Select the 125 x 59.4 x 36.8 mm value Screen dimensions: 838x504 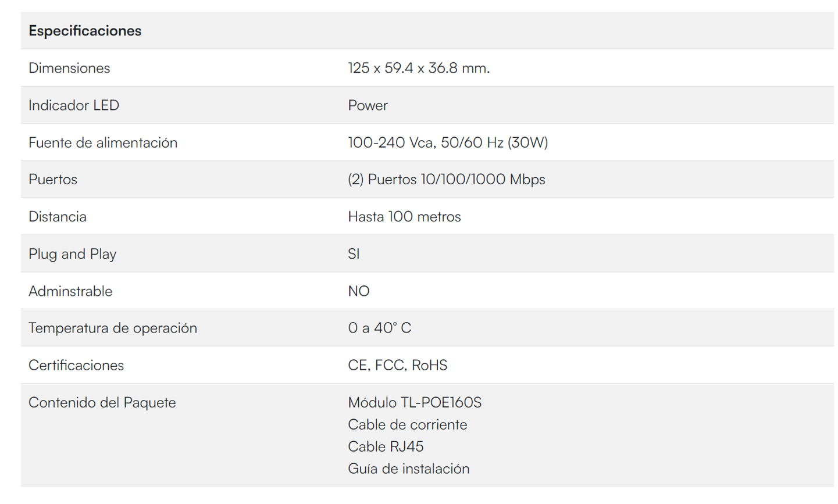click(x=419, y=68)
